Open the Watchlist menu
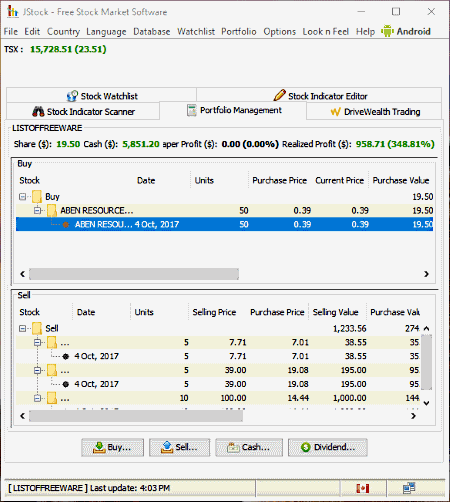 tap(196, 32)
